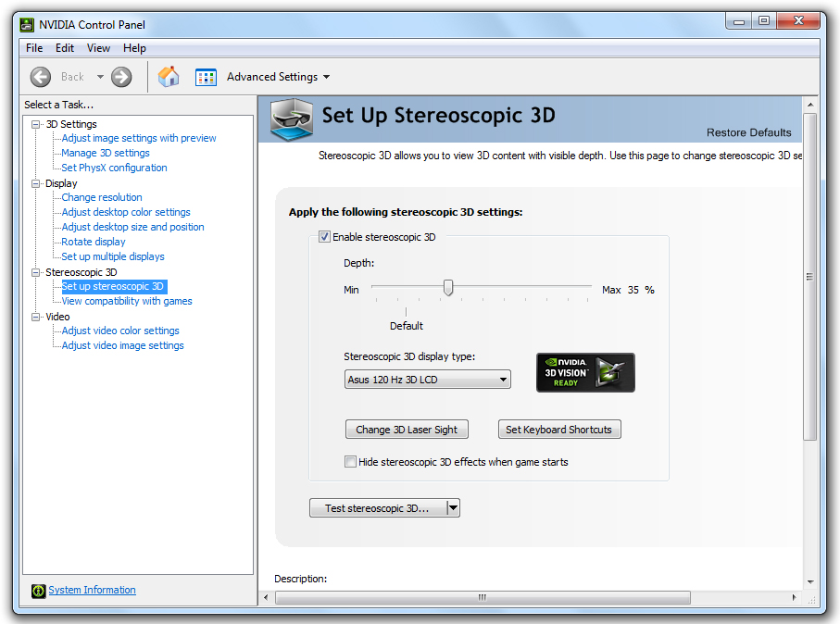Select Adjust desktop size and position
The height and width of the screenshot is (624, 840).
pyautogui.click(x=132, y=227)
